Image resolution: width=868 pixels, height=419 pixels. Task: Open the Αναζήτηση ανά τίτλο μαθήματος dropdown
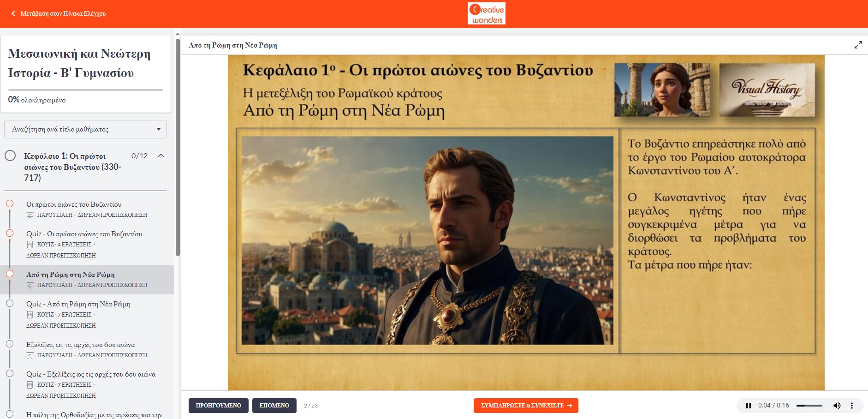pyautogui.click(x=85, y=129)
